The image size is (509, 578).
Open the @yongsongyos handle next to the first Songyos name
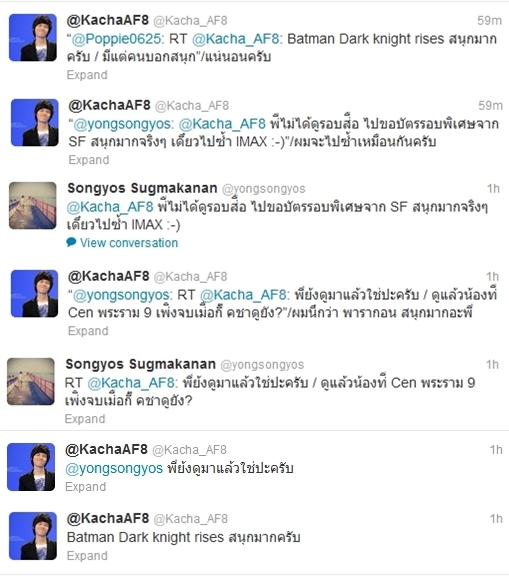(264, 189)
